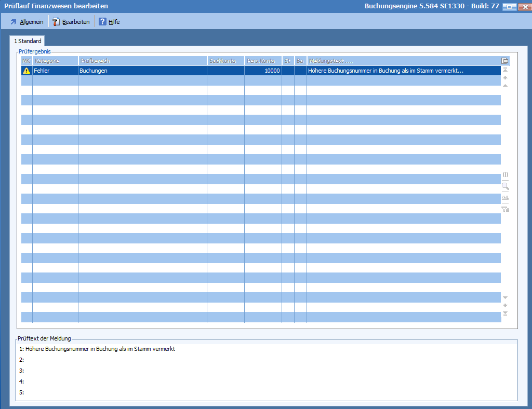The image size is (532, 409).
Task: Click the search magnifier icon beside table
Action: [505, 186]
